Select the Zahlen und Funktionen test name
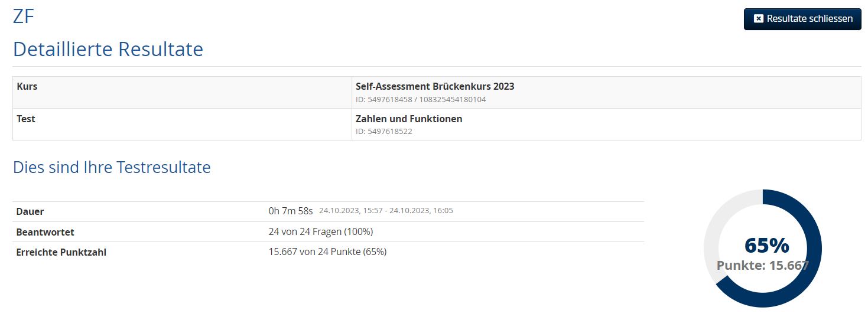The height and width of the screenshot is (320, 868). tap(409, 119)
